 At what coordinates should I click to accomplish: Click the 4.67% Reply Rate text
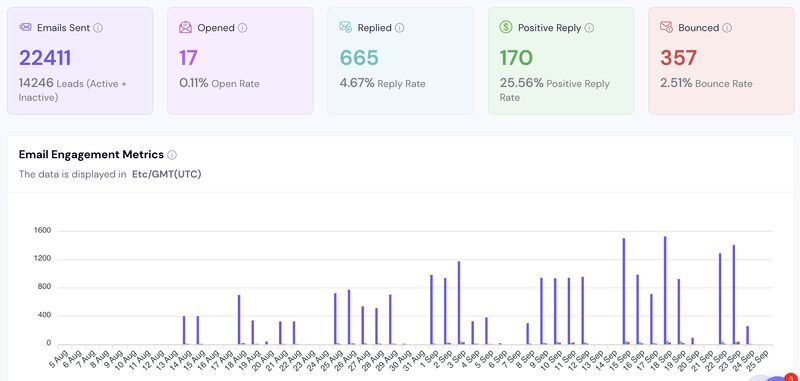click(382, 83)
